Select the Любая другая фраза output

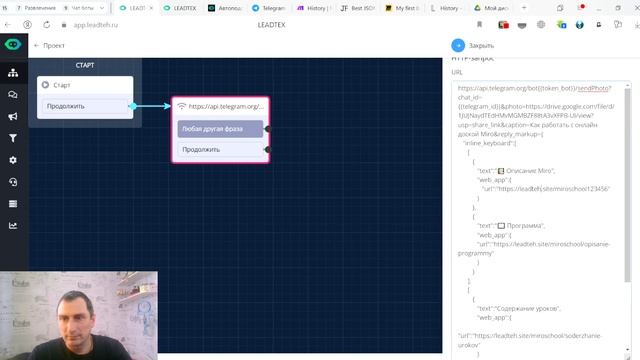click(220, 129)
